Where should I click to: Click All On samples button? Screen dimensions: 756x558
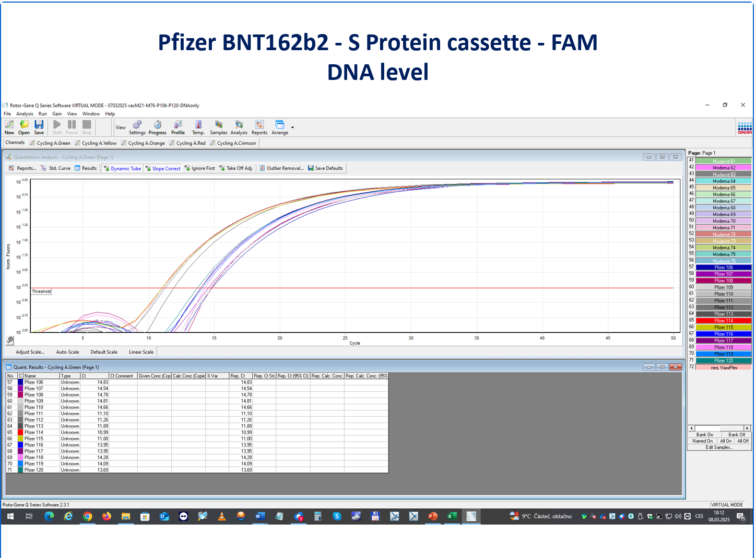click(x=726, y=441)
